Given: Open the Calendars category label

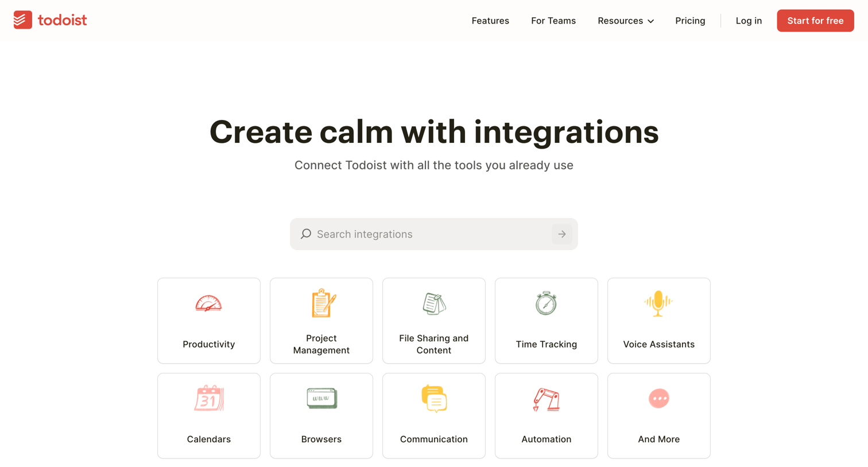Looking at the screenshot, I should pos(209,439).
